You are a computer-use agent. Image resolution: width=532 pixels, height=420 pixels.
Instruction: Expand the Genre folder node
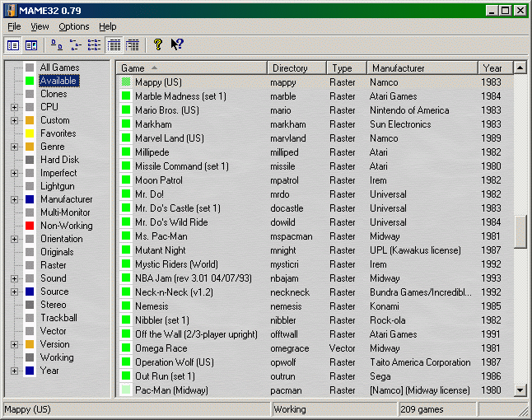14,147
